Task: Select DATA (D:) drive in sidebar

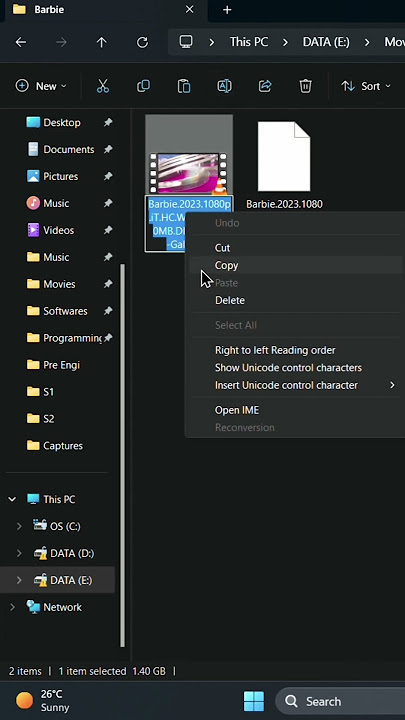Action: coord(64,553)
